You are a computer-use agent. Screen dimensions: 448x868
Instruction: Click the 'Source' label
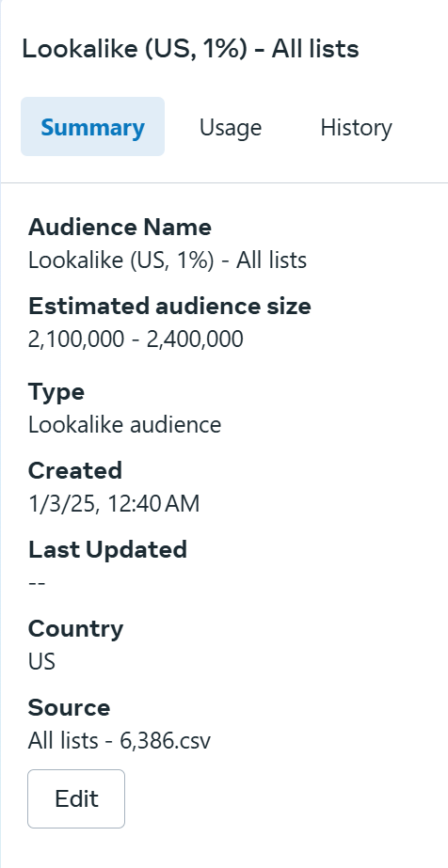coord(70,707)
